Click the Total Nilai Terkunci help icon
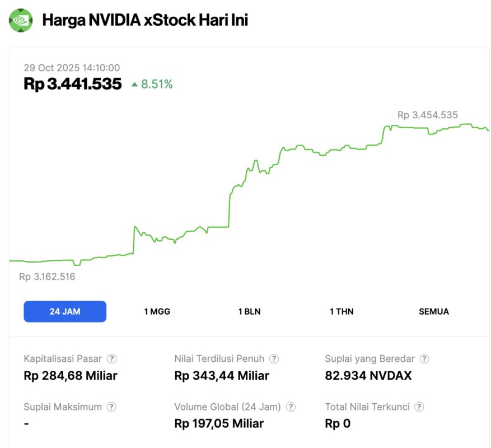This screenshot has width=491, height=448. click(x=419, y=407)
